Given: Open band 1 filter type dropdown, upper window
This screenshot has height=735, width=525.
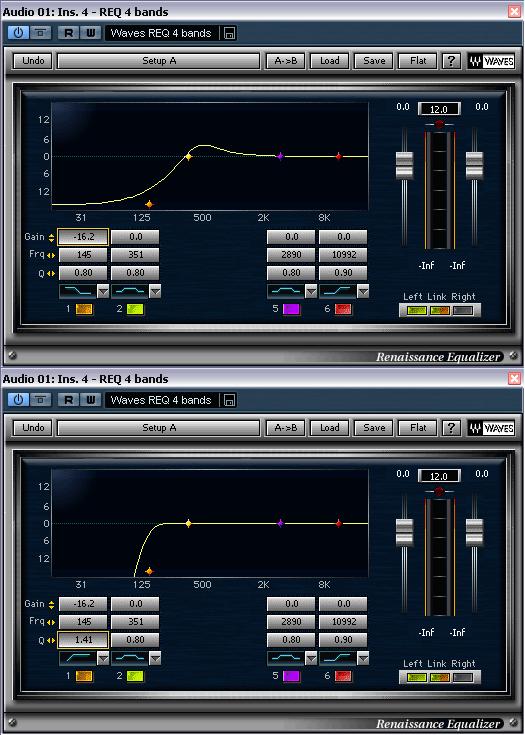Looking at the screenshot, I should [x=103, y=291].
